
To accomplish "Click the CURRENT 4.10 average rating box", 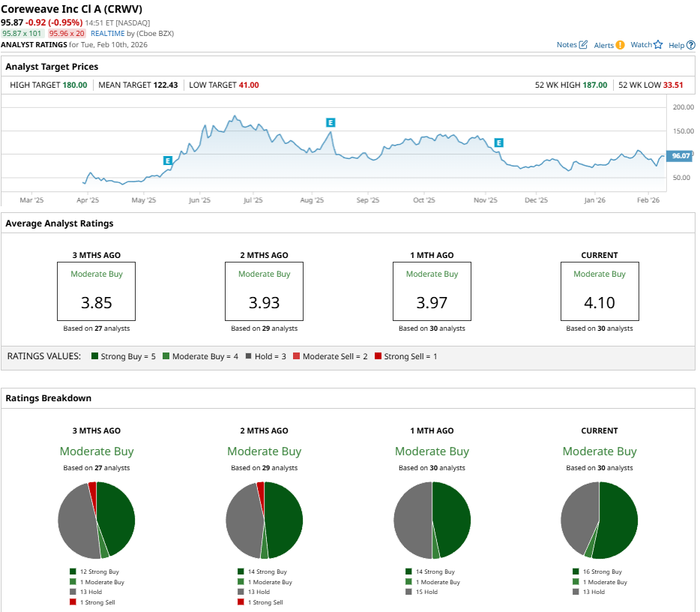I will click(600, 291).
